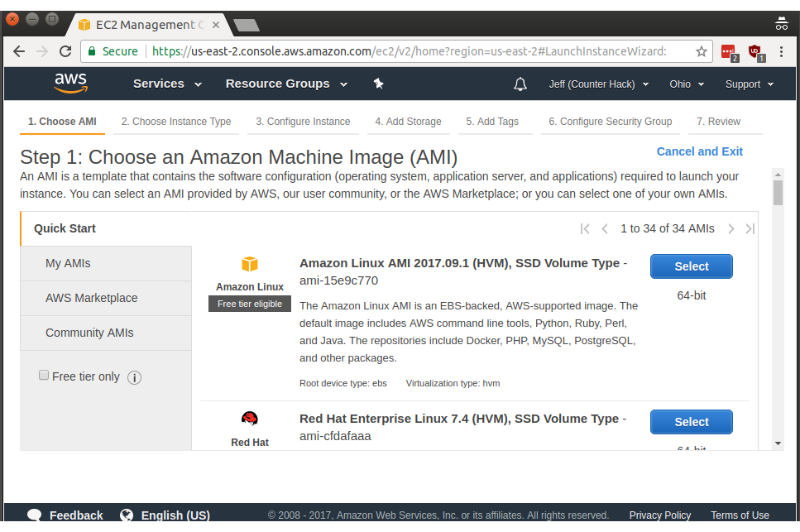Click the incognito mode icon
The width and height of the screenshot is (800, 532).
click(781, 23)
